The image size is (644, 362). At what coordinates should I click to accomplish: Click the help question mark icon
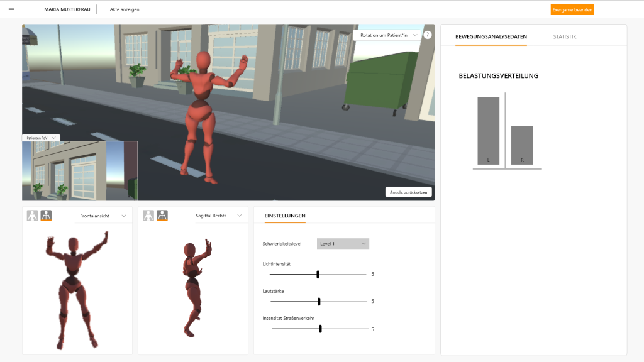(428, 35)
